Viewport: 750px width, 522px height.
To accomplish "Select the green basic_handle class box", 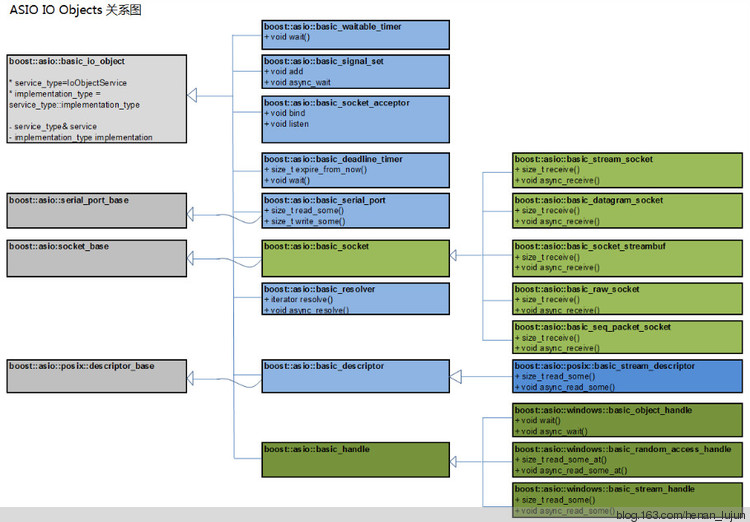I will click(x=355, y=458).
